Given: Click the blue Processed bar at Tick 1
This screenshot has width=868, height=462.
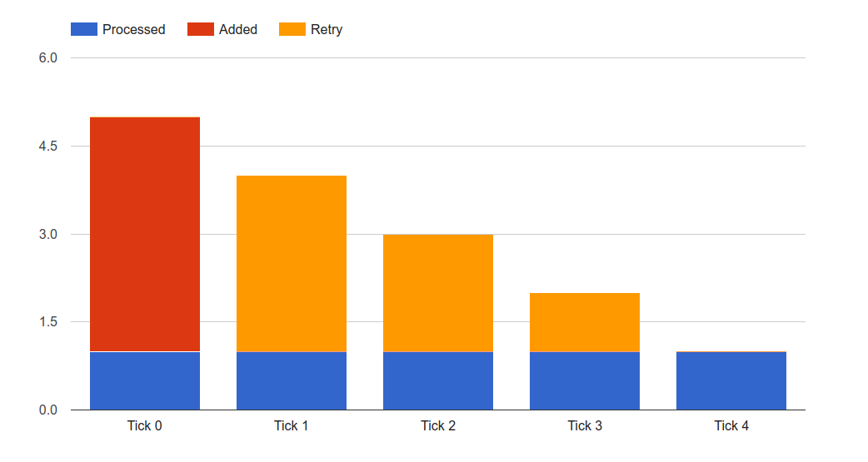Looking at the screenshot, I should [292, 380].
